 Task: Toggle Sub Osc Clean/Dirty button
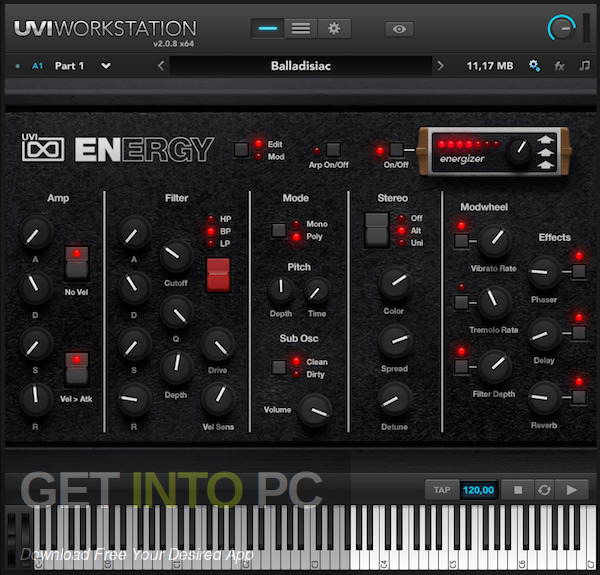[x=279, y=367]
